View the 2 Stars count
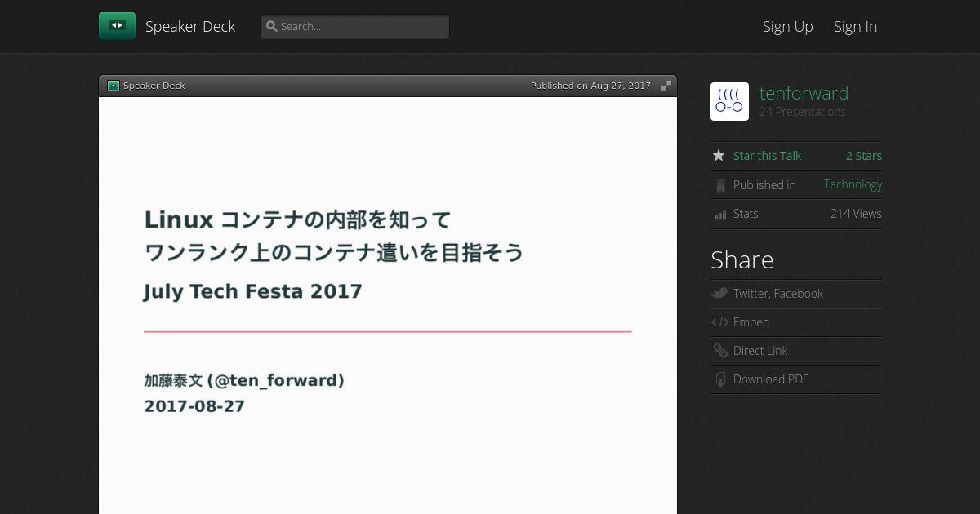The width and height of the screenshot is (980, 514). (864, 156)
